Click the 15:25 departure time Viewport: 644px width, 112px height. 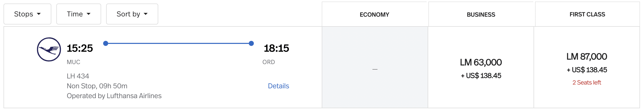(80, 48)
